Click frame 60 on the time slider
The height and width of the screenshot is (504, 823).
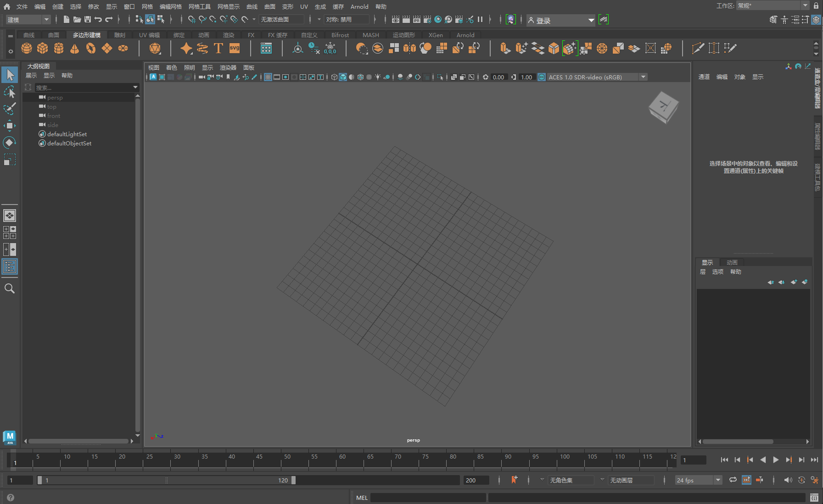[342, 457]
